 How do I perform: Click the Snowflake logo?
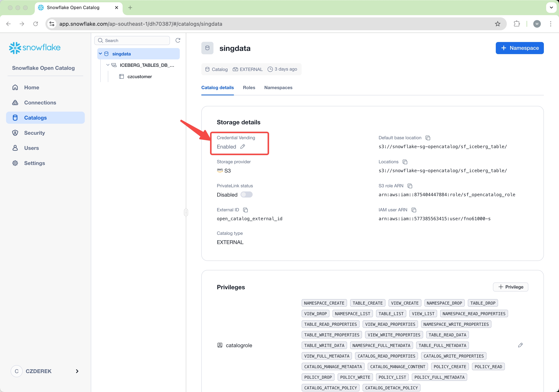(35, 48)
